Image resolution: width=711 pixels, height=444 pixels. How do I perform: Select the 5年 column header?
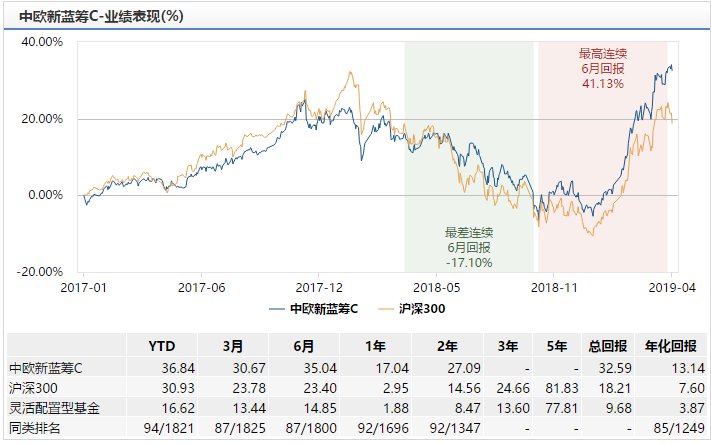coord(557,346)
